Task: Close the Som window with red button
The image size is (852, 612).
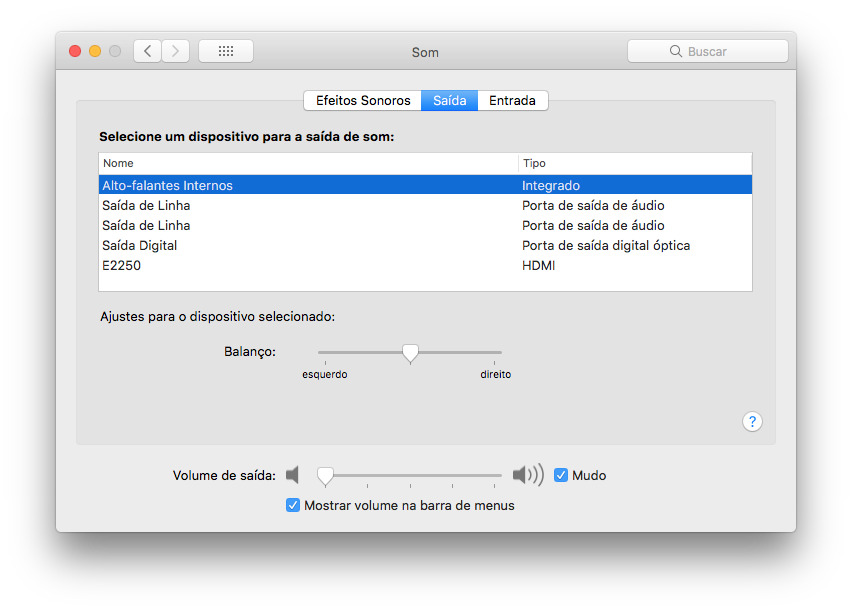Action: coord(75,51)
